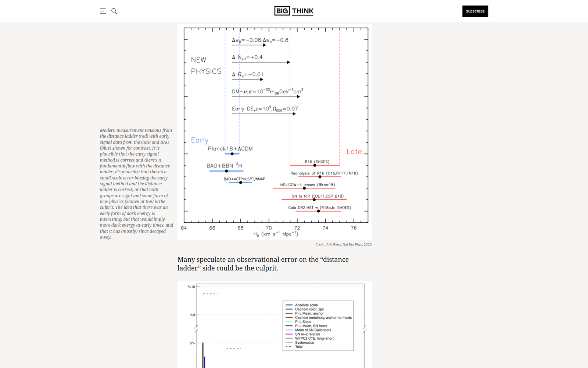Click the blue "Early" label in chart
Viewport: 588px width, 368px height.
coord(200,140)
